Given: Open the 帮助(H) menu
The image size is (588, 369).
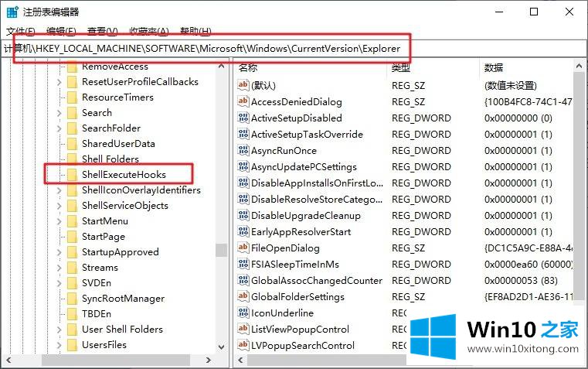Looking at the screenshot, I should pyautogui.click(x=195, y=31).
